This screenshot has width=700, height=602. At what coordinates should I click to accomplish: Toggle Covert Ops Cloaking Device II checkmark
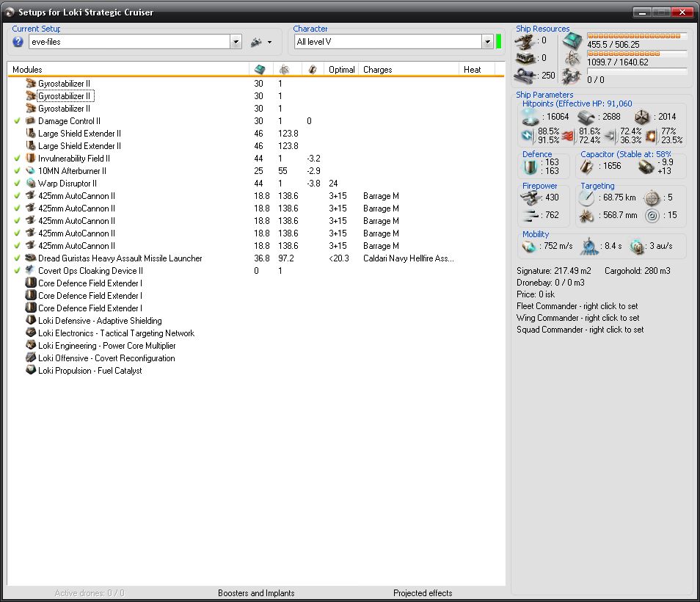tap(18, 271)
